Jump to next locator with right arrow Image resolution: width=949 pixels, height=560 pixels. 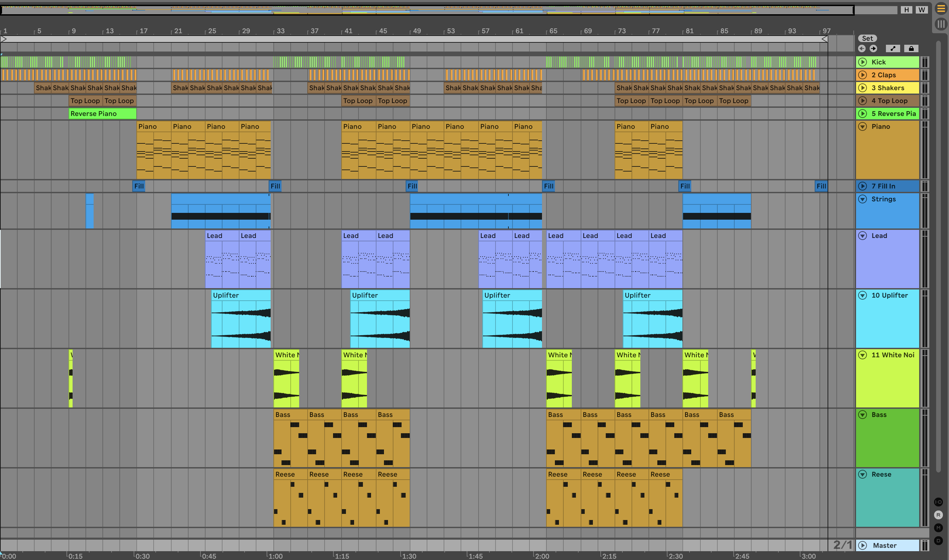pyautogui.click(x=873, y=48)
